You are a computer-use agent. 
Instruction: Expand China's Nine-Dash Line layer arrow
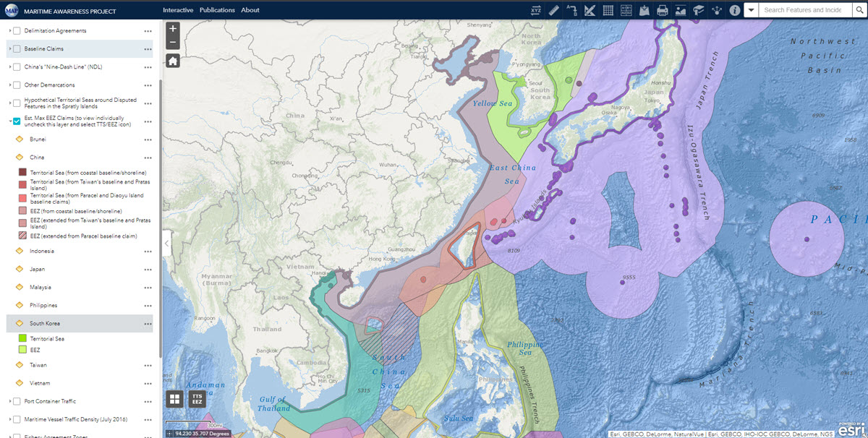[9, 66]
